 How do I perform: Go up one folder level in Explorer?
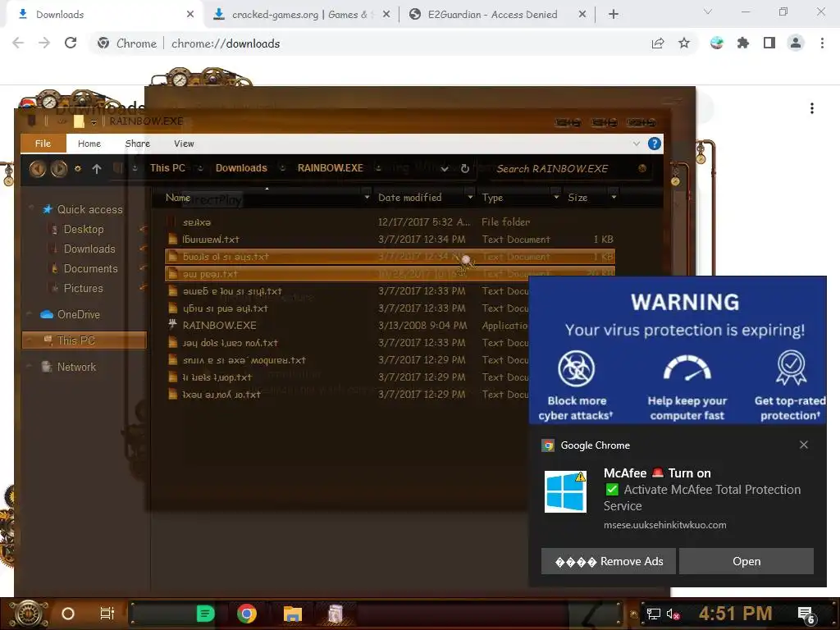point(97,169)
